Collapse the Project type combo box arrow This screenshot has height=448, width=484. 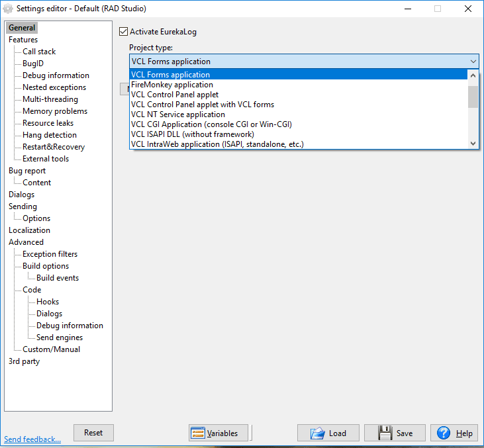coord(473,62)
